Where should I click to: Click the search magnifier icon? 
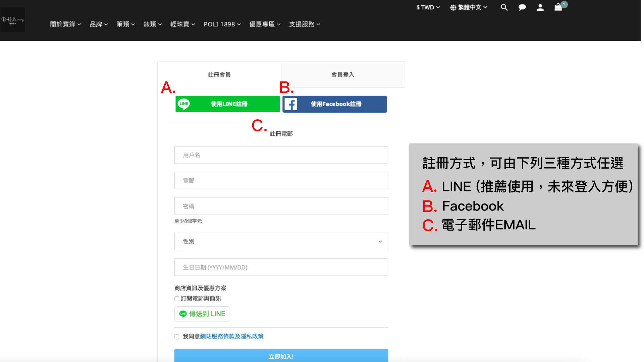pyautogui.click(x=504, y=7)
